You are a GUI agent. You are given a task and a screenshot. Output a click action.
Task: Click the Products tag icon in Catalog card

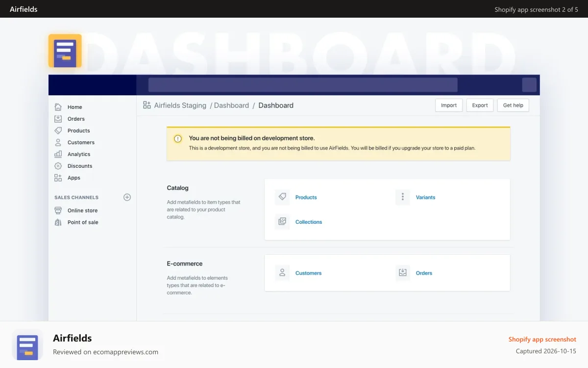click(282, 197)
